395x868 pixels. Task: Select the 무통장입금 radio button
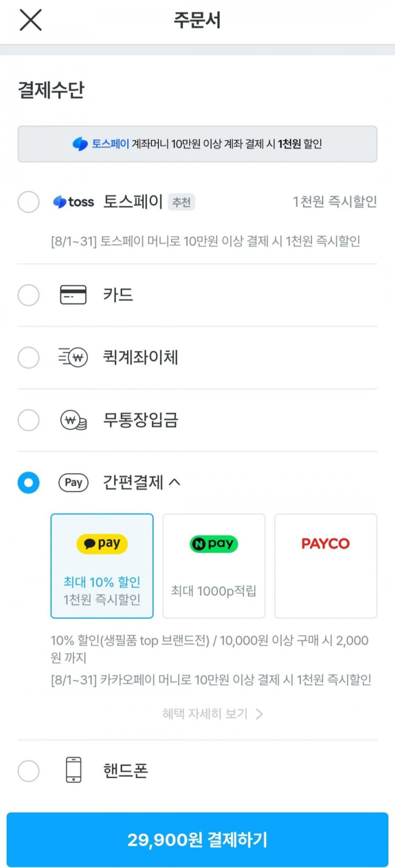pos(28,420)
